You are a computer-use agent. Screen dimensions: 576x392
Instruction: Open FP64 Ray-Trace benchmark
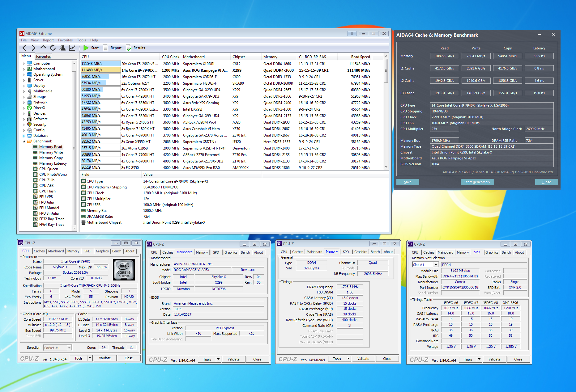pos(52,225)
